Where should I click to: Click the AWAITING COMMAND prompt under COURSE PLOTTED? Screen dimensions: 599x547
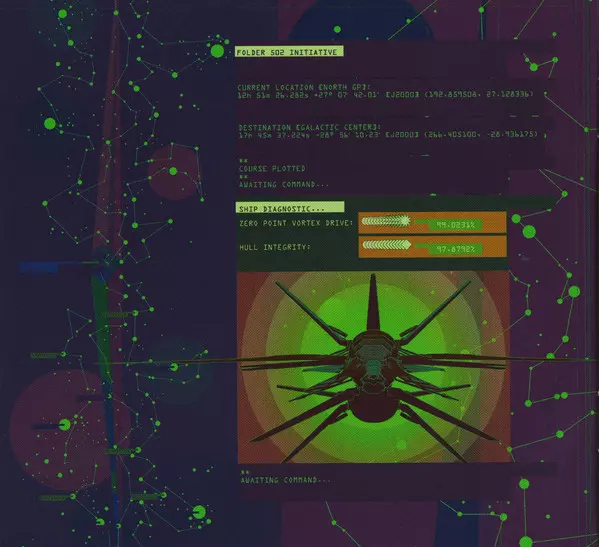coord(284,184)
